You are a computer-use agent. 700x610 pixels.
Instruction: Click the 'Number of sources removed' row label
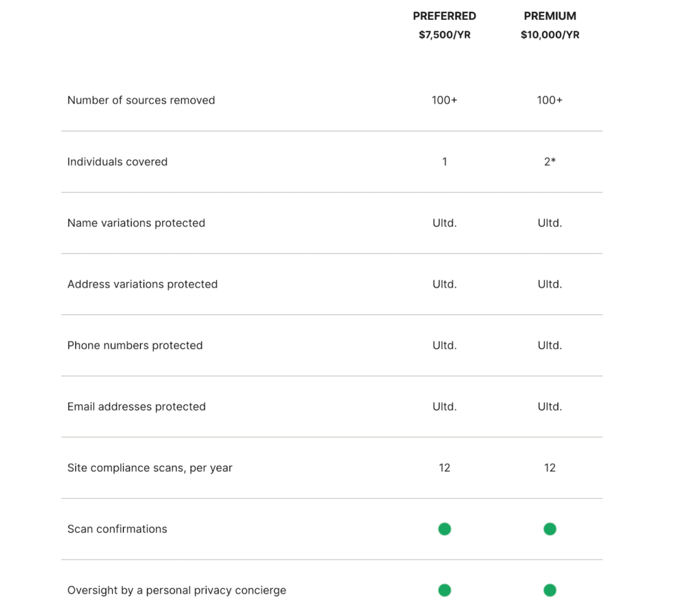pyautogui.click(x=141, y=100)
